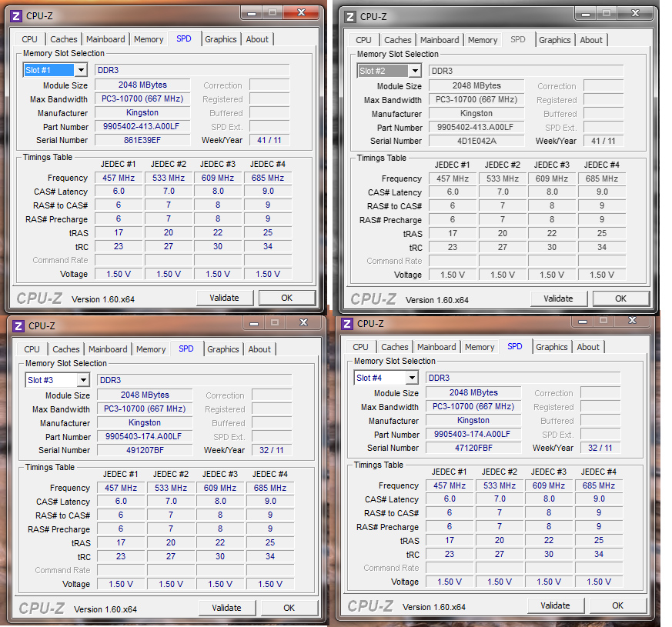Screen dimensions: 672x627
Task: Click OK in the Slot #4 window
Action: [617, 606]
